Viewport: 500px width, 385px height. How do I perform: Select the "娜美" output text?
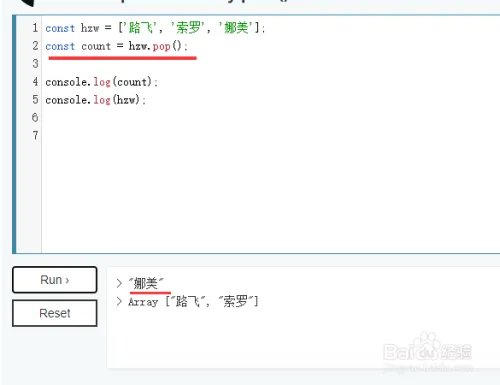tap(146, 283)
